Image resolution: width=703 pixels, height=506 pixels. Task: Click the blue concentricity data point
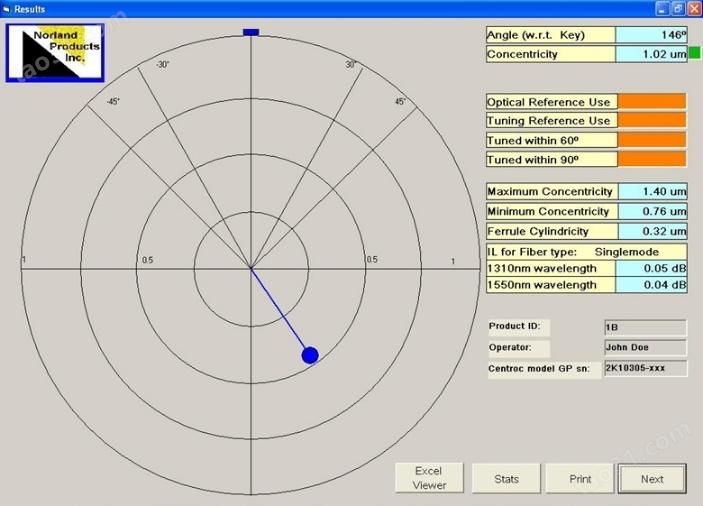point(310,355)
